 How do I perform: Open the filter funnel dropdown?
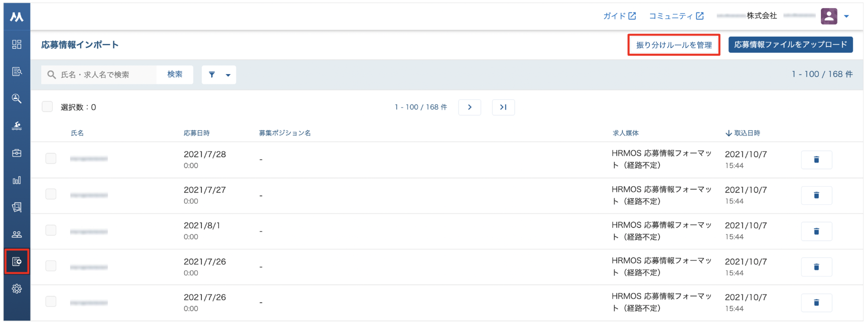(219, 75)
